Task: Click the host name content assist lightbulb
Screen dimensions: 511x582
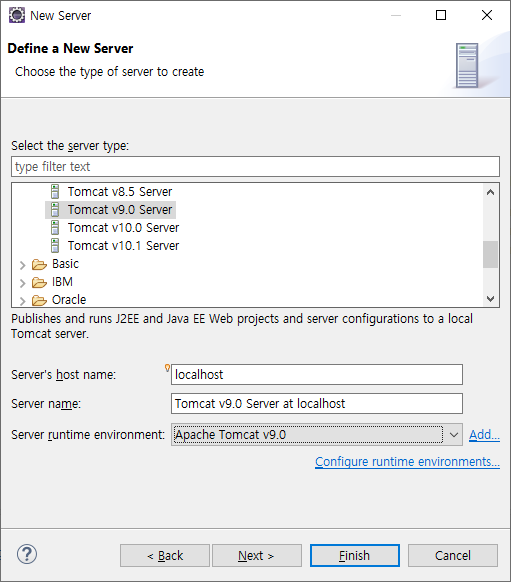Action: (x=167, y=368)
